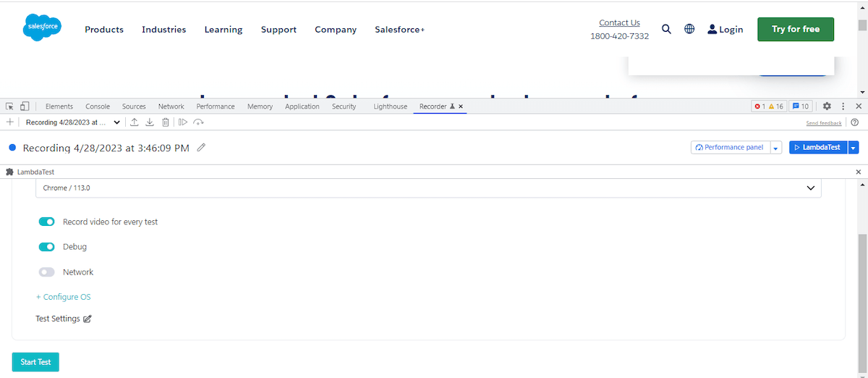The image size is (868, 378).
Task: Toggle the device toolbar icon
Action: 25,106
